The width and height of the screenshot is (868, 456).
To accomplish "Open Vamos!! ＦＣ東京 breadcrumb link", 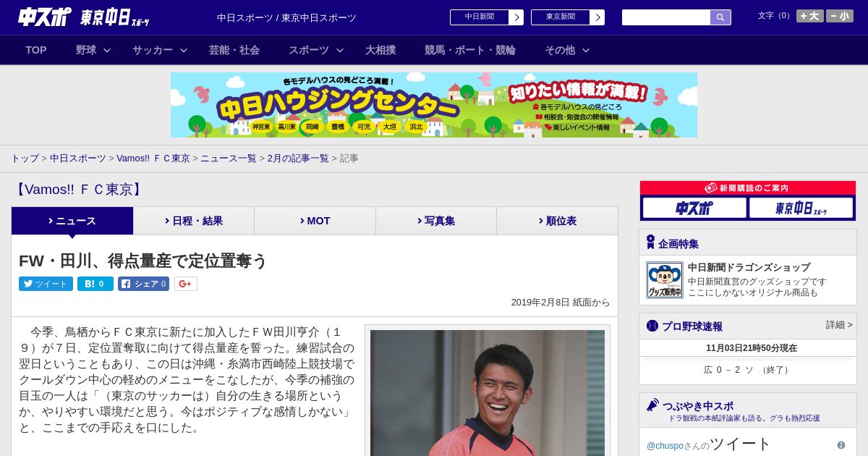I will tap(153, 159).
